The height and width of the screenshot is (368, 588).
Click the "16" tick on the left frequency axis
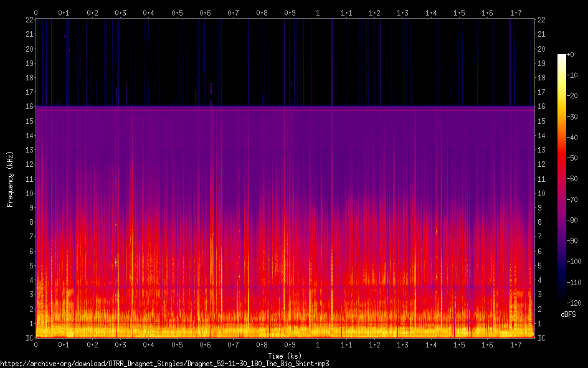point(28,106)
